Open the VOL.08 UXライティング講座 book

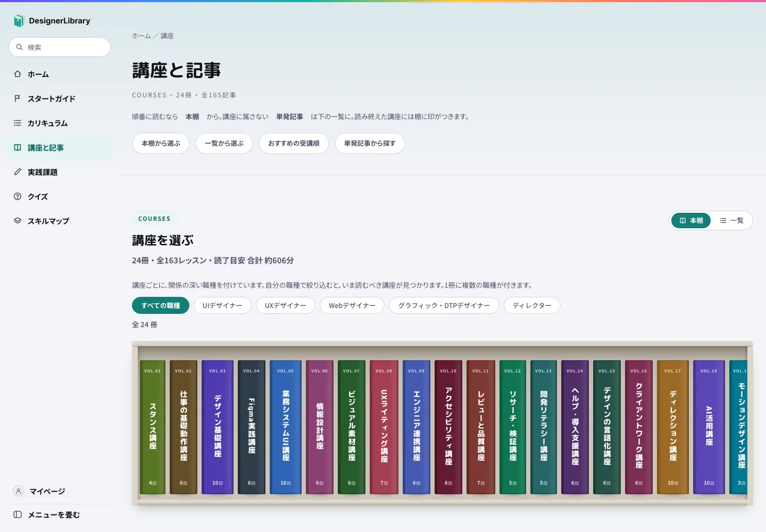[384, 427]
